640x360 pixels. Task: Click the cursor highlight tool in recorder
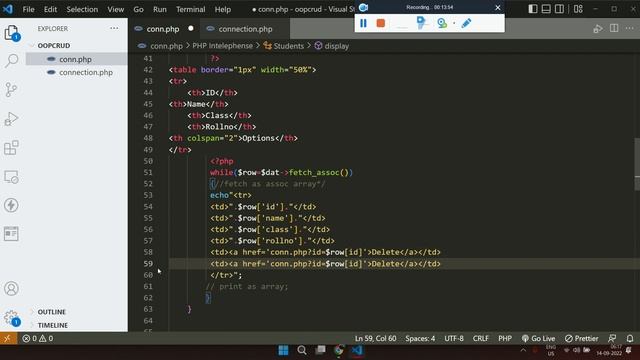pos(422,23)
